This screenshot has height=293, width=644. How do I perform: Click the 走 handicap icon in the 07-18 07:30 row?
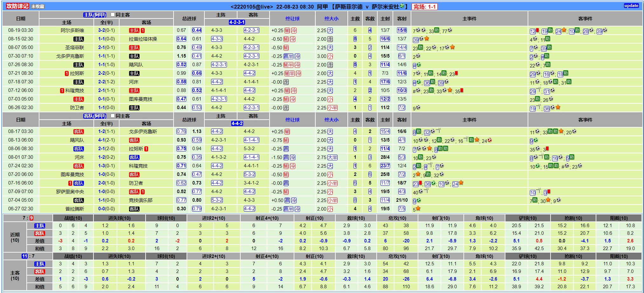point(286,82)
